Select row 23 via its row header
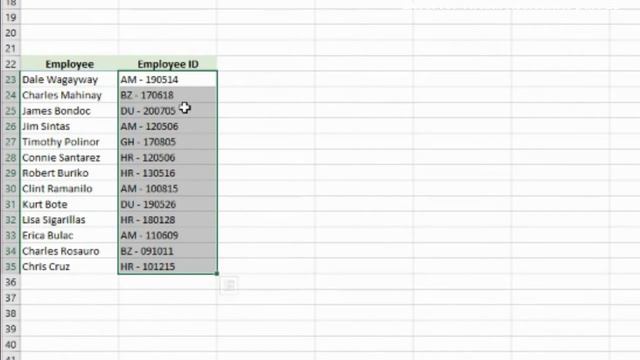This screenshot has height=360, width=640. pos(11,79)
